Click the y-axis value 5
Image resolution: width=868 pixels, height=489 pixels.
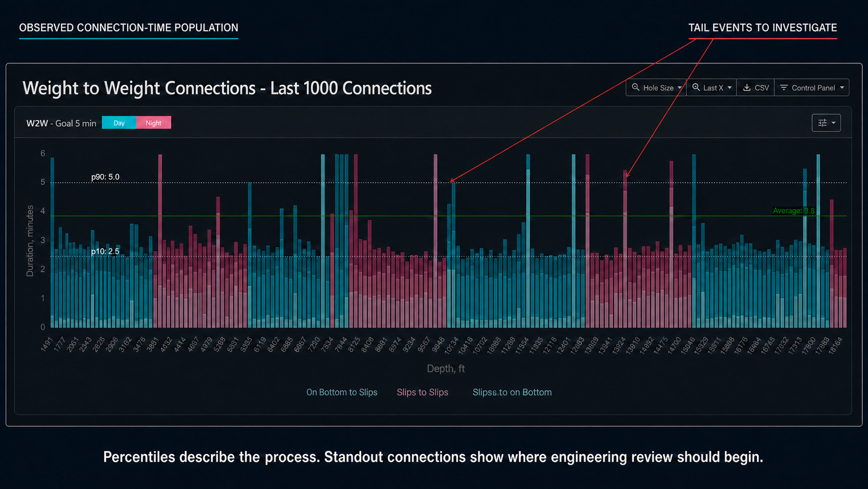(43, 182)
